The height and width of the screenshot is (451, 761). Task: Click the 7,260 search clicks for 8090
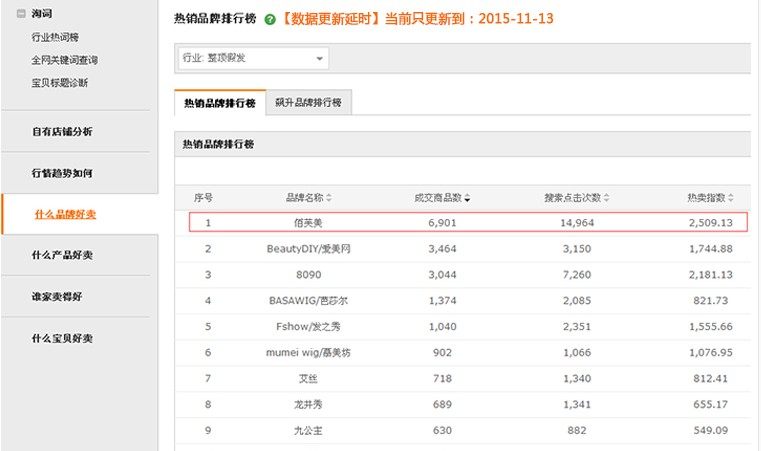point(577,275)
